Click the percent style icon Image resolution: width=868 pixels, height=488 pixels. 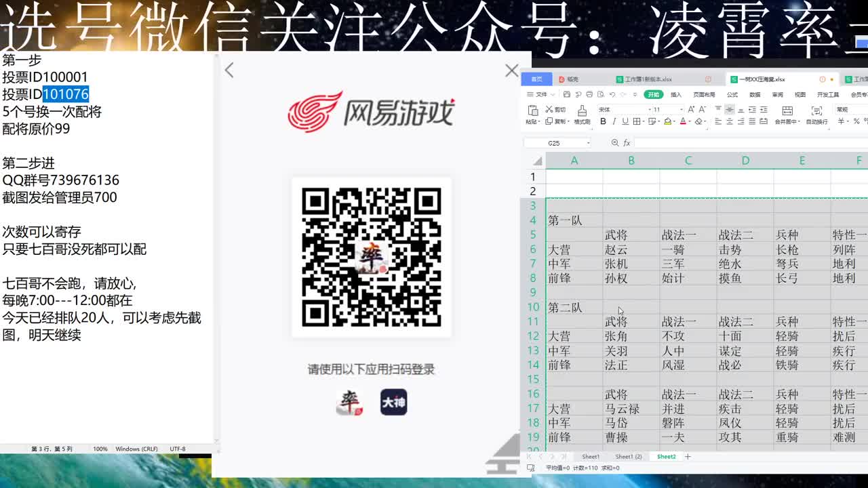tap(856, 121)
